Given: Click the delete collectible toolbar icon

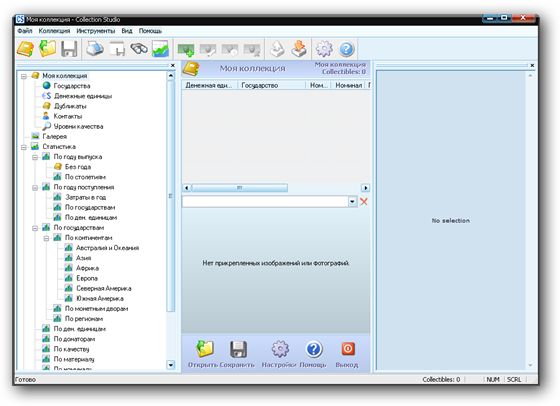Looking at the screenshot, I should (252, 50).
